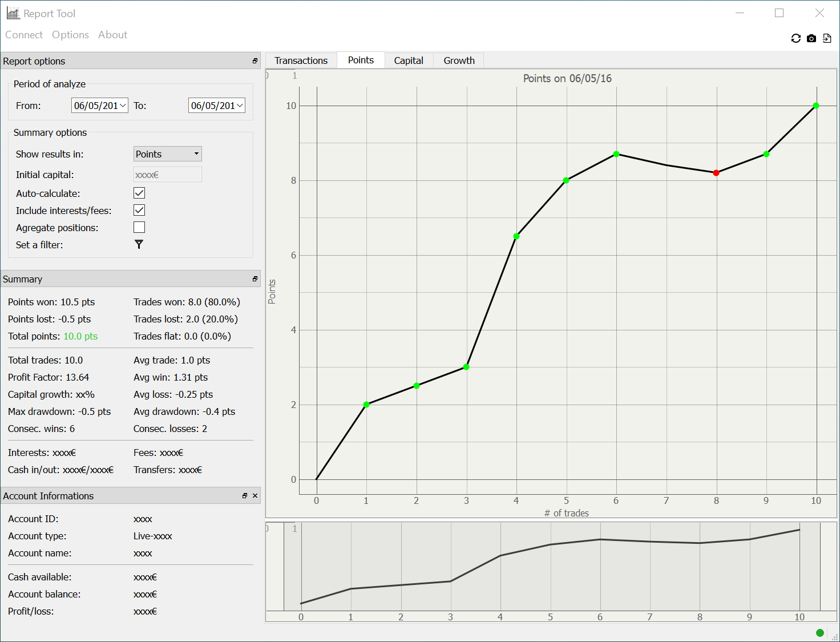This screenshot has height=642, width=840.
Task: Float the Report options panel
Action: coord(255,60)
